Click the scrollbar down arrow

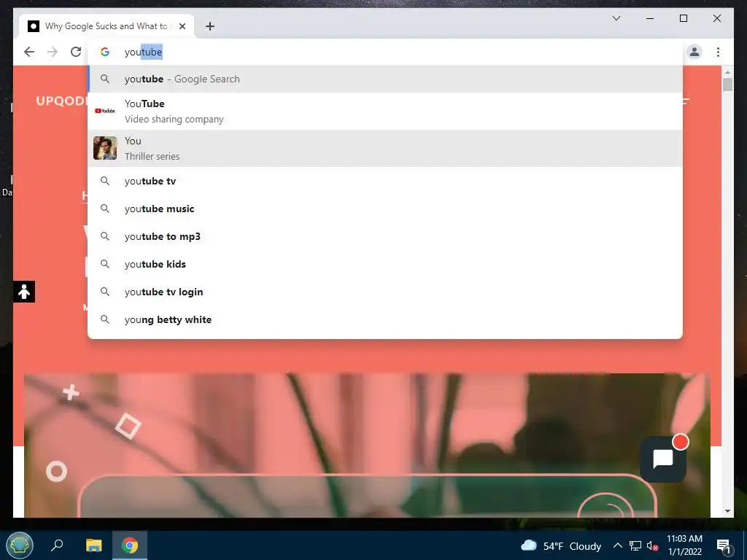click(x=727, y=511)
